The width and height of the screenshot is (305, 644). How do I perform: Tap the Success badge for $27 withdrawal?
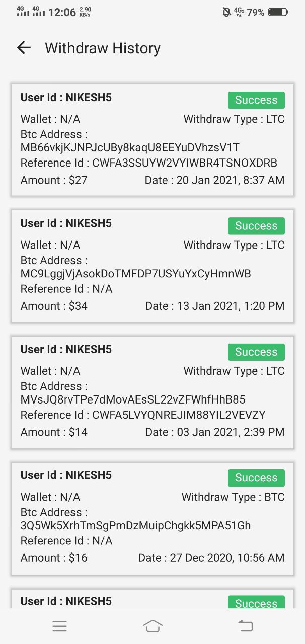[256, 100]
